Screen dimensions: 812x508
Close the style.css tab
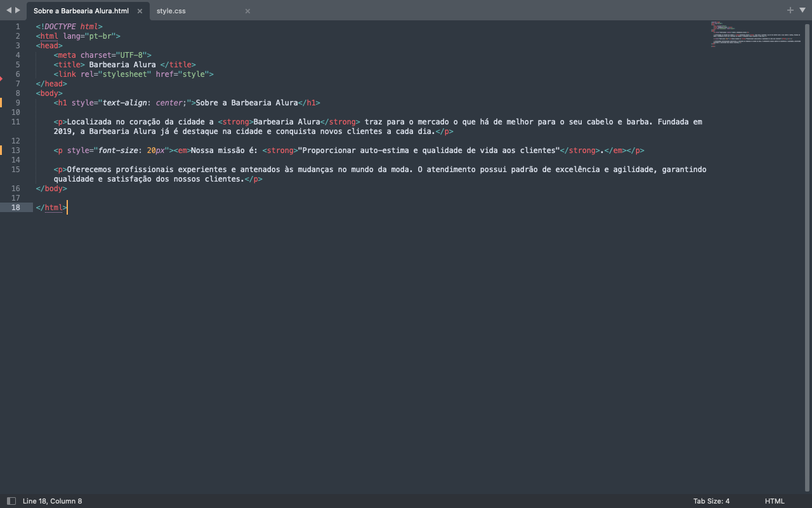pos(247,11)
